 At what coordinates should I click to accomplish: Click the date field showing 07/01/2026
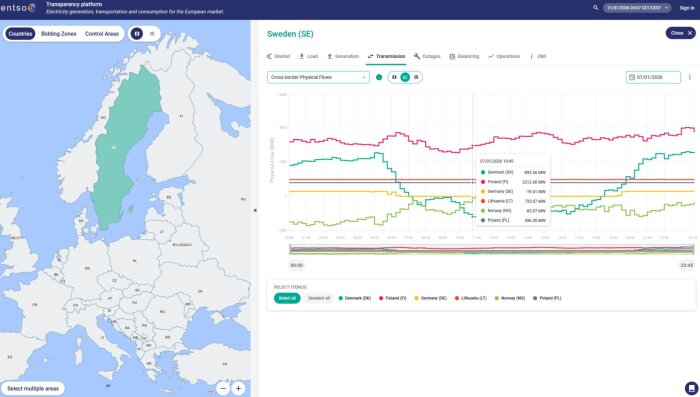[x=653, y=77]
